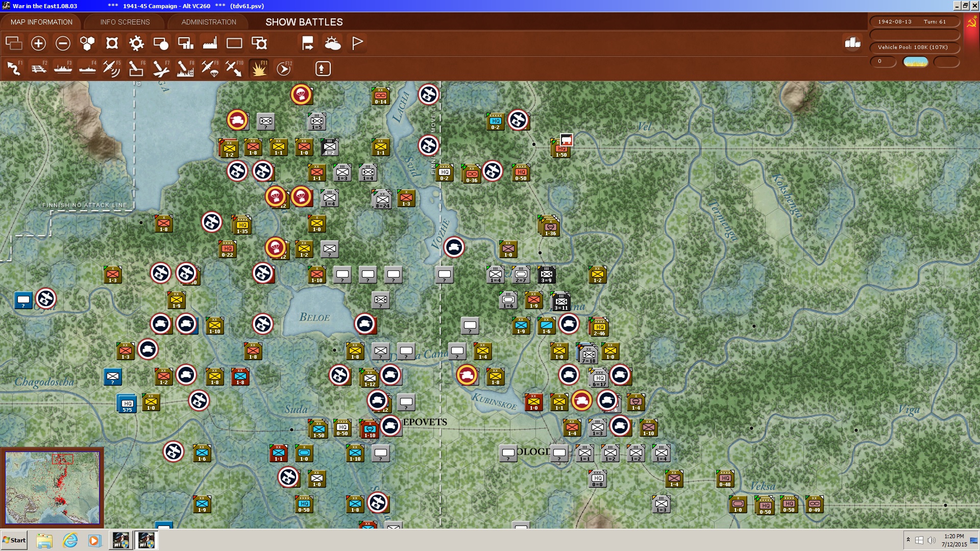Select F7 bomb airfield mode

click(x=161, y=68)
